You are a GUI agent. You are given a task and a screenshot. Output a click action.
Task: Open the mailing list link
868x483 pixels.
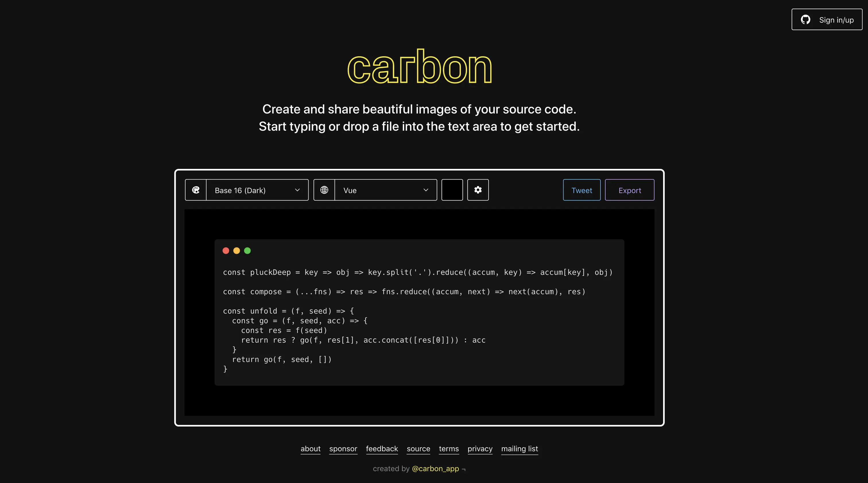(x=519, y=449)
